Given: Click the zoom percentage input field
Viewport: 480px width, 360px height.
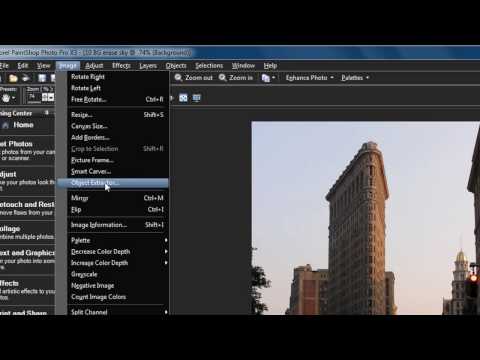Looking at the screenshot, I should click(34, 97).
